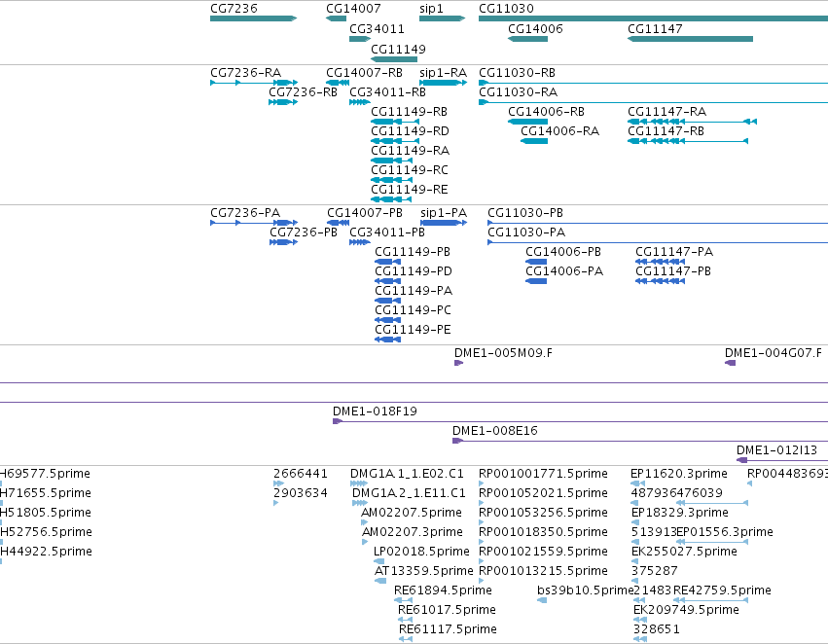Click protein CG11030-PA
The image size is (828, 644).
point(526,233)
